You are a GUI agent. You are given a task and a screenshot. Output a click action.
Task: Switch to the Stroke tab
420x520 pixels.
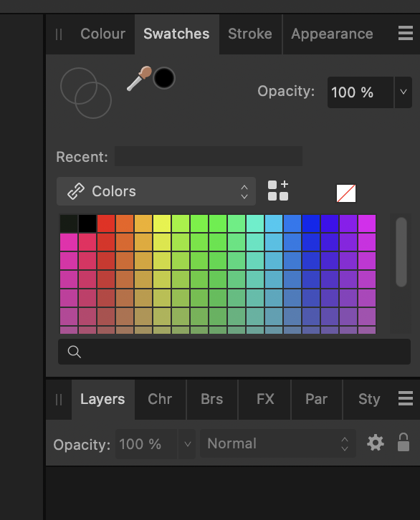click(250, 34)
